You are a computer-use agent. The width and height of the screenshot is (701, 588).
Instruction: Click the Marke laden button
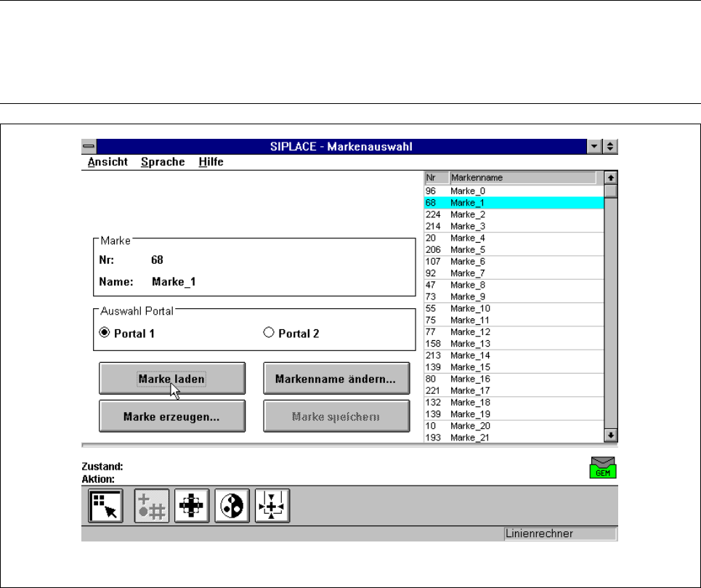pyautogui.click(x=172, y=378)
